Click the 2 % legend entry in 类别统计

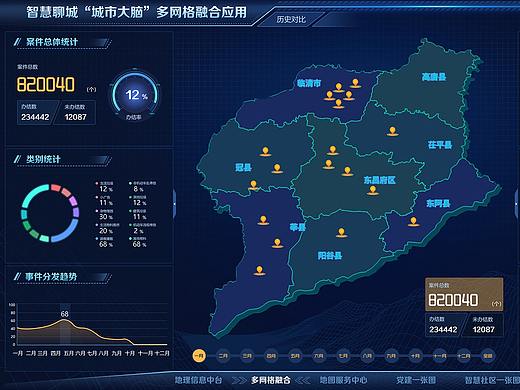coord(142,228)
